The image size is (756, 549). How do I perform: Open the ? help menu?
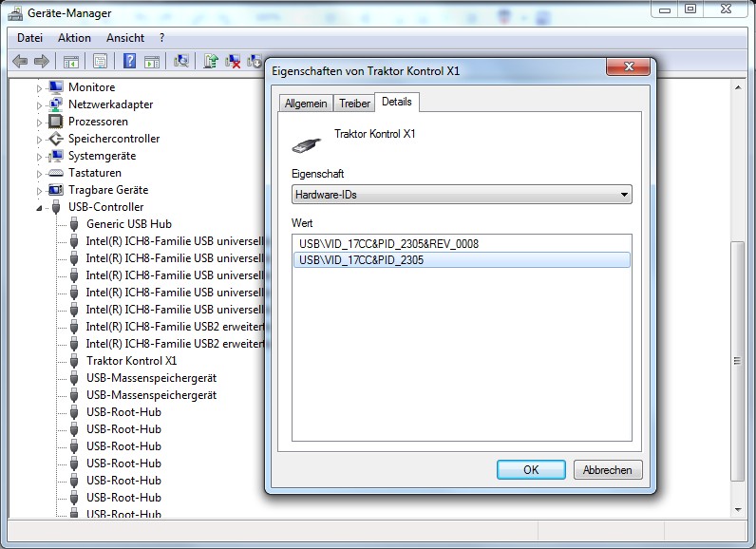point(162,38)
